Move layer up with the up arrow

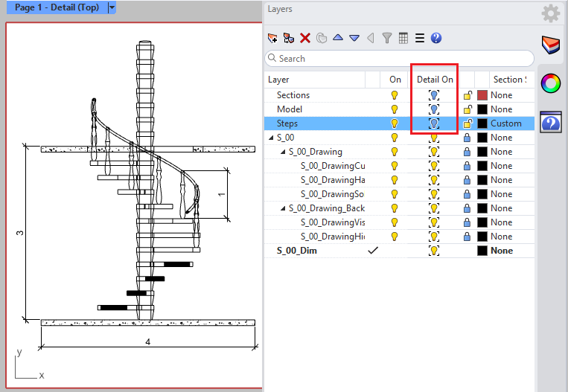click(x=338, y=38)
